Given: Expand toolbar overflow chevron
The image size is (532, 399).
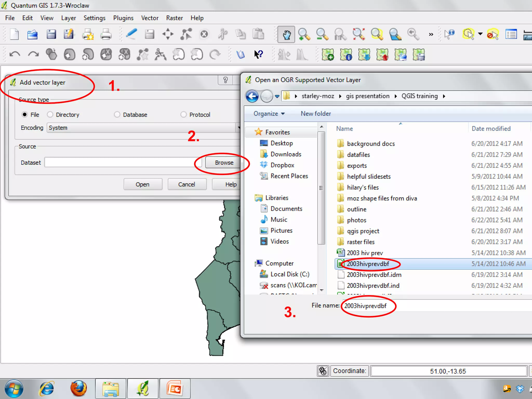Looking at the screenshot, I should tap(431, 34).
